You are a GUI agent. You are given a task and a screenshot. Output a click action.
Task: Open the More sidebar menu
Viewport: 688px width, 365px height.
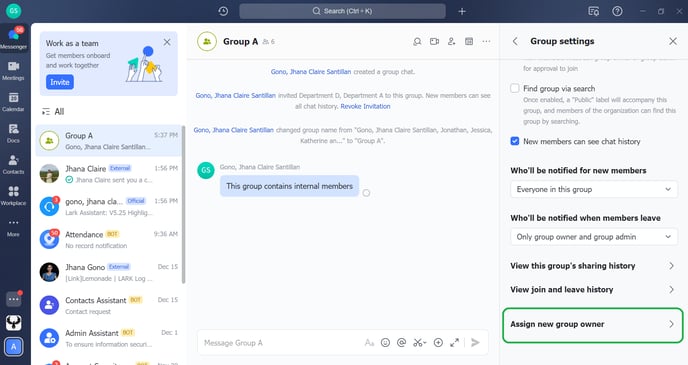pyautogui.click(x=13, y=227)
